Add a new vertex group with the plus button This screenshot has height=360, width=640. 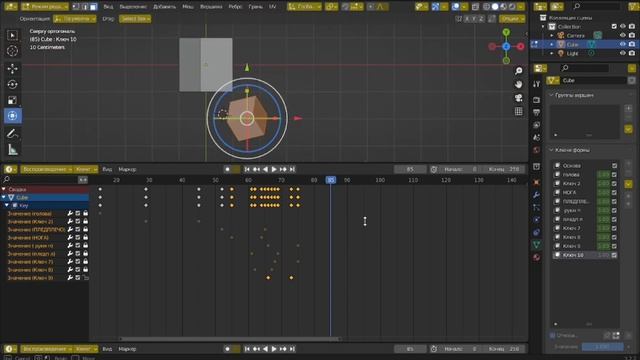pyautogui.click(x=628, y=108)
